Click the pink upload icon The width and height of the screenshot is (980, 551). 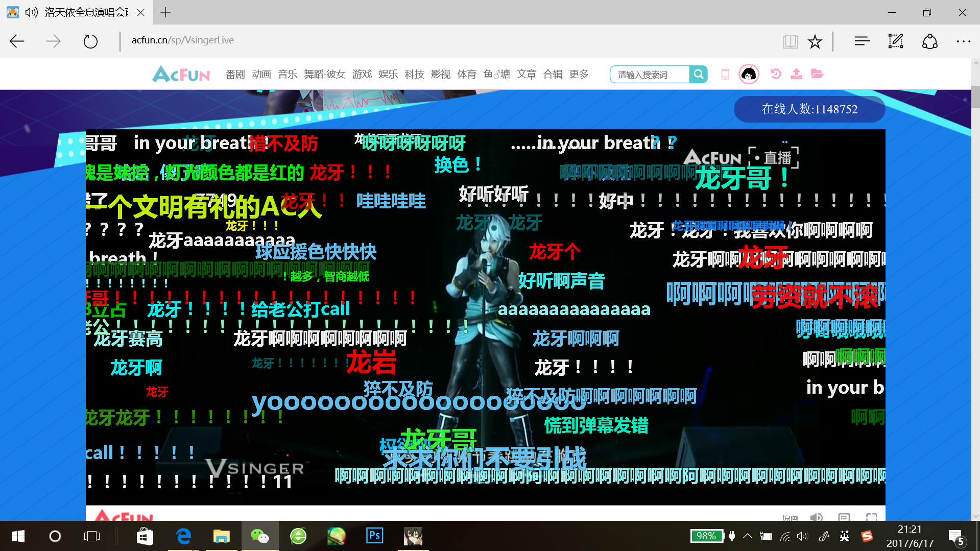pyautogui.click(x=796, y=74)
